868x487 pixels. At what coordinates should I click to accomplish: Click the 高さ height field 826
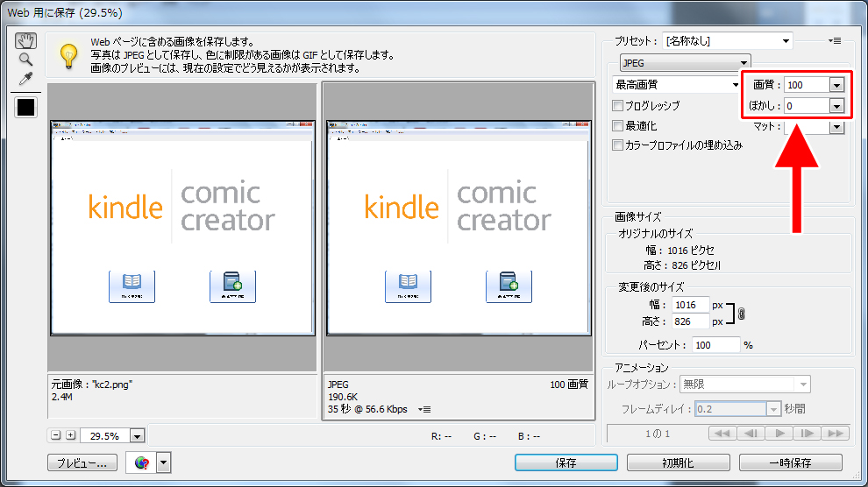click(690, 321)
